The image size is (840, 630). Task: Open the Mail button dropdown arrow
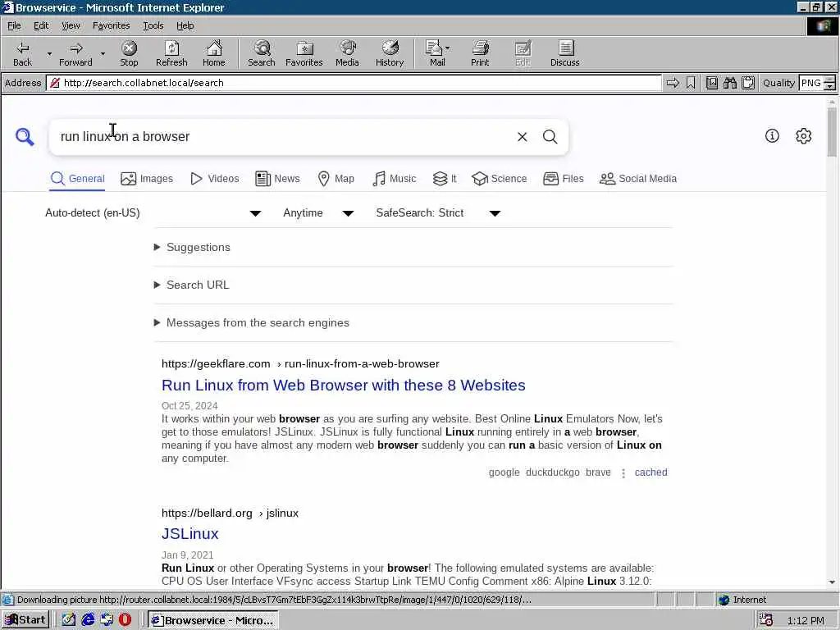448,48
